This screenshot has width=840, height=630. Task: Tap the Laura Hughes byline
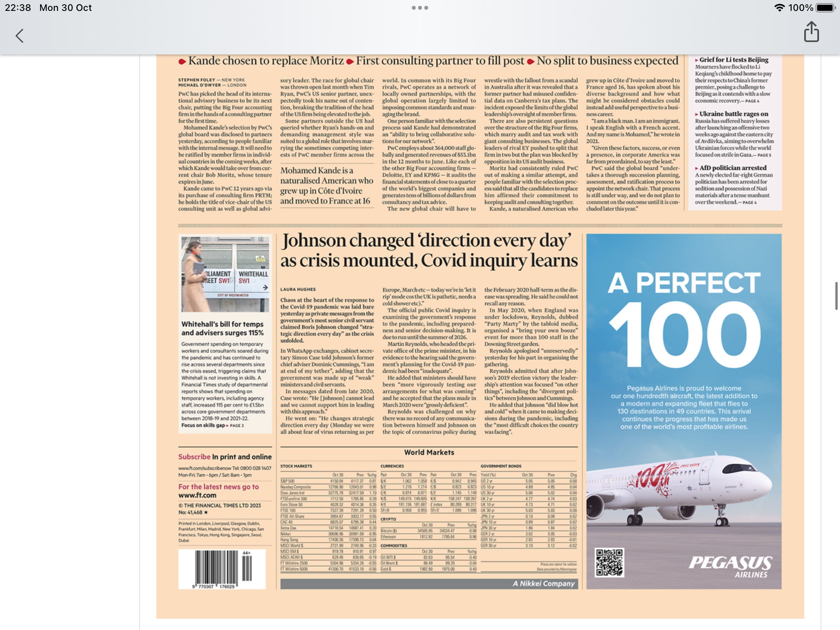tap(298, 289)
